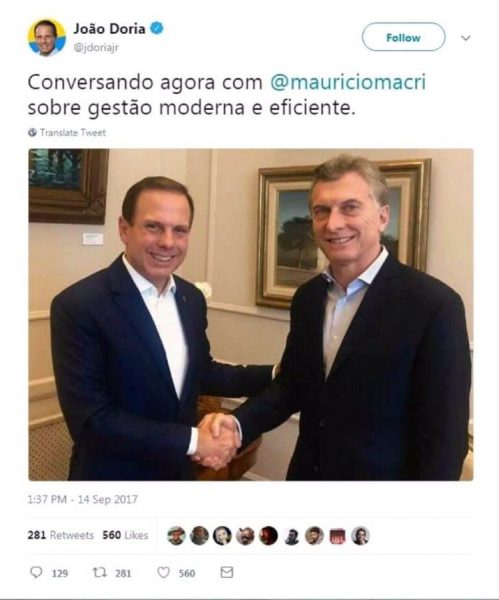This screenshot has width=499, height=600.
Task: Open the handshake photo in the tweet
Action: tap(251, 315)
